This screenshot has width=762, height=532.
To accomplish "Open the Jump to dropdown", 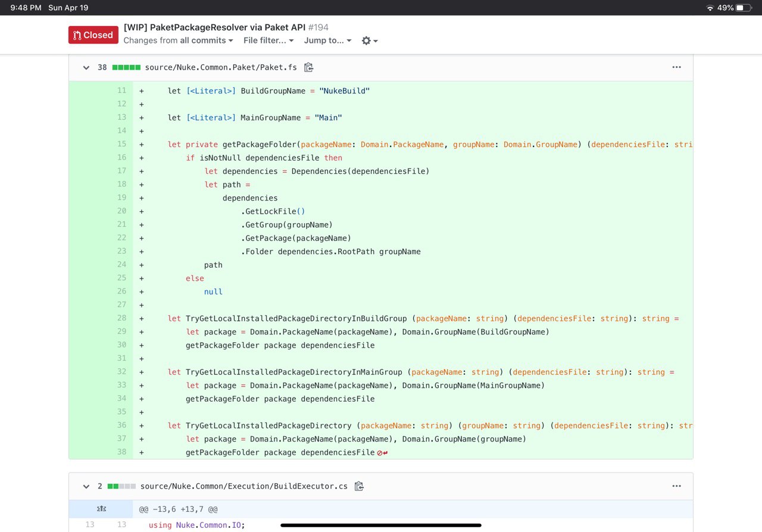I will (327, 40).
